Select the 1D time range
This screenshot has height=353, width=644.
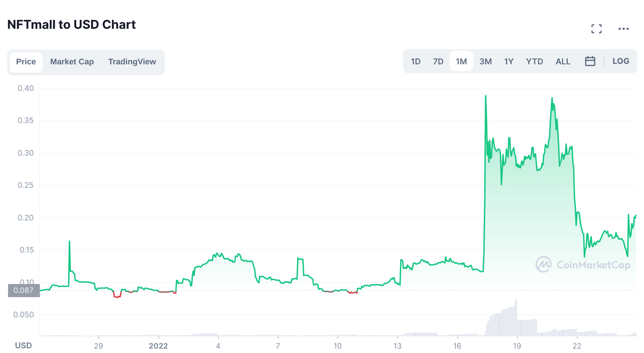pyautogui.click(x=416, y=61)
